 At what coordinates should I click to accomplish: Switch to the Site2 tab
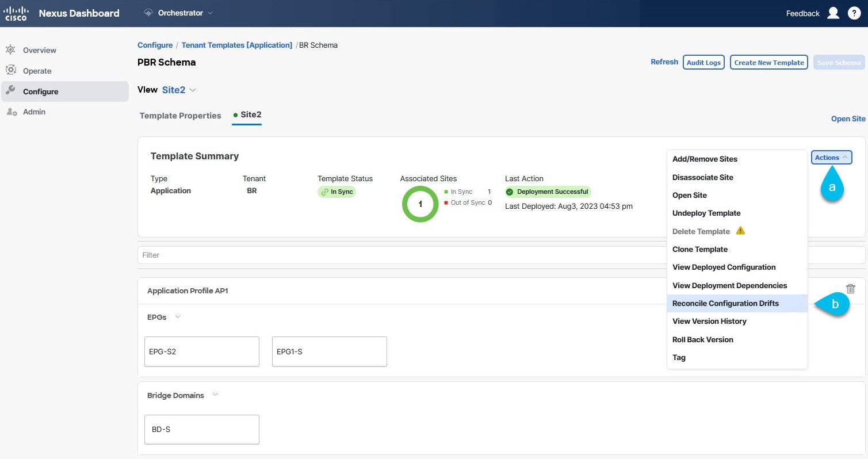(247, 115)
